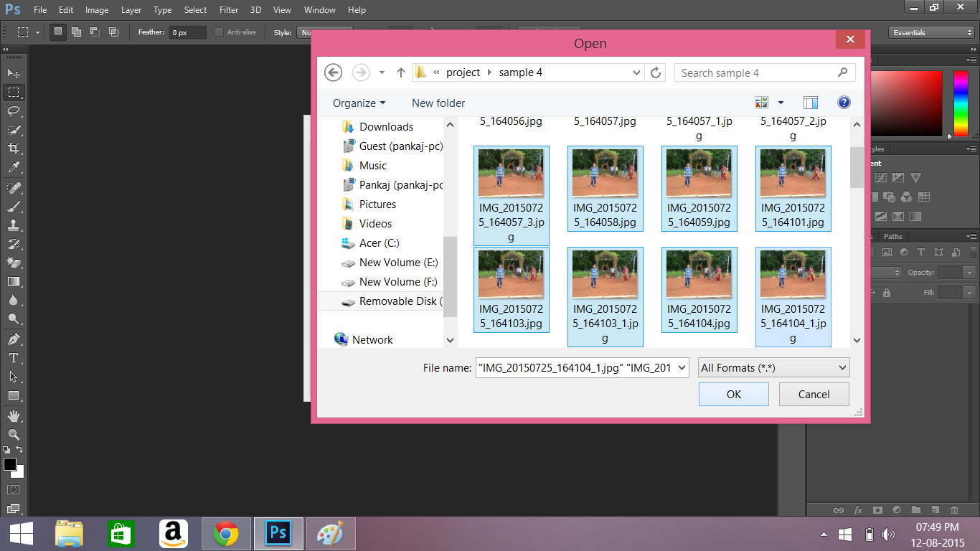Image resolution: width=980 pixels, height=551 pixels.
Task: Select the Move tool in Photoshop toolbar
Action: click(13, 73)
